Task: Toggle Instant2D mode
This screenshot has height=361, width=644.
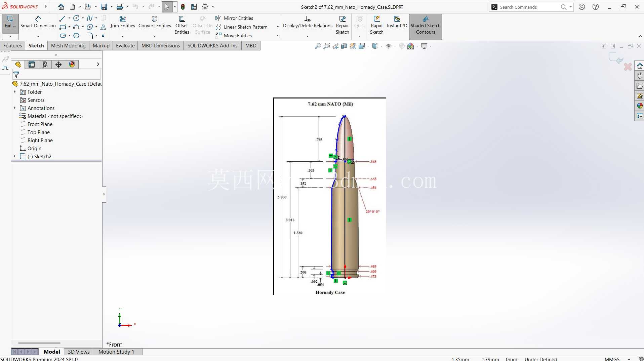Action: tap(397, 22)
